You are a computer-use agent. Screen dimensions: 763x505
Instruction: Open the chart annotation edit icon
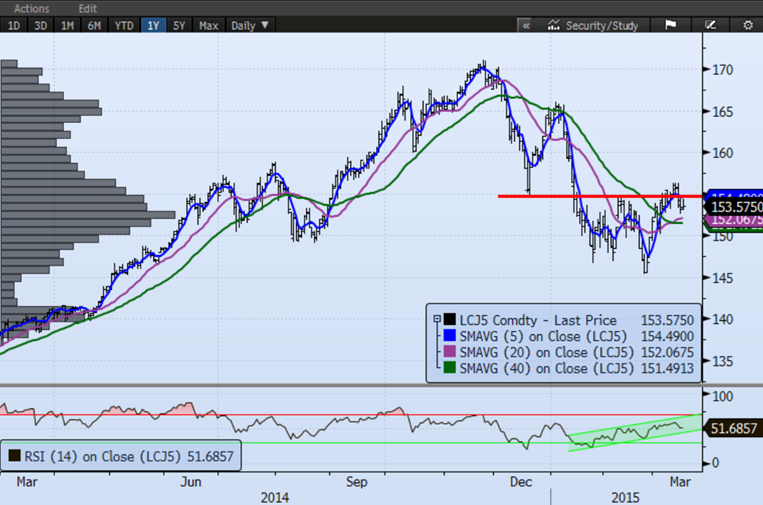click(710, 25)
